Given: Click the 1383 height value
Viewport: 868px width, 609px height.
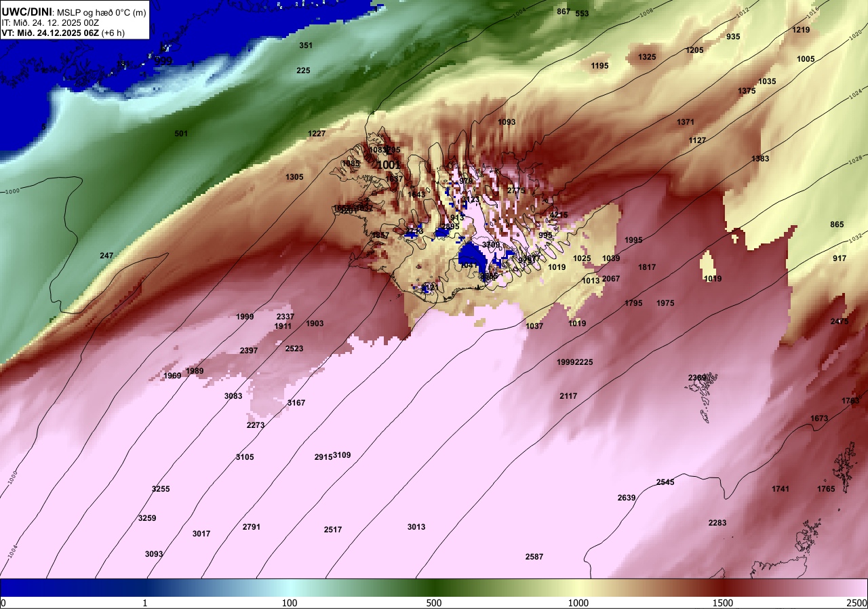Looking at the screenshot, I should [760, 159].
